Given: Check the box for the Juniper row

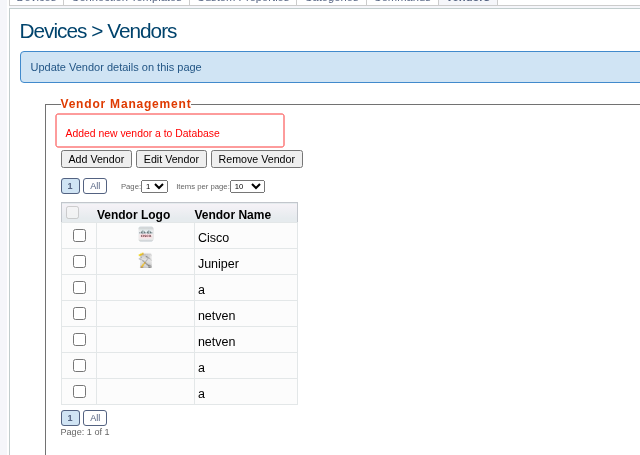Looking at the screenshot, I should pos(79,262).
